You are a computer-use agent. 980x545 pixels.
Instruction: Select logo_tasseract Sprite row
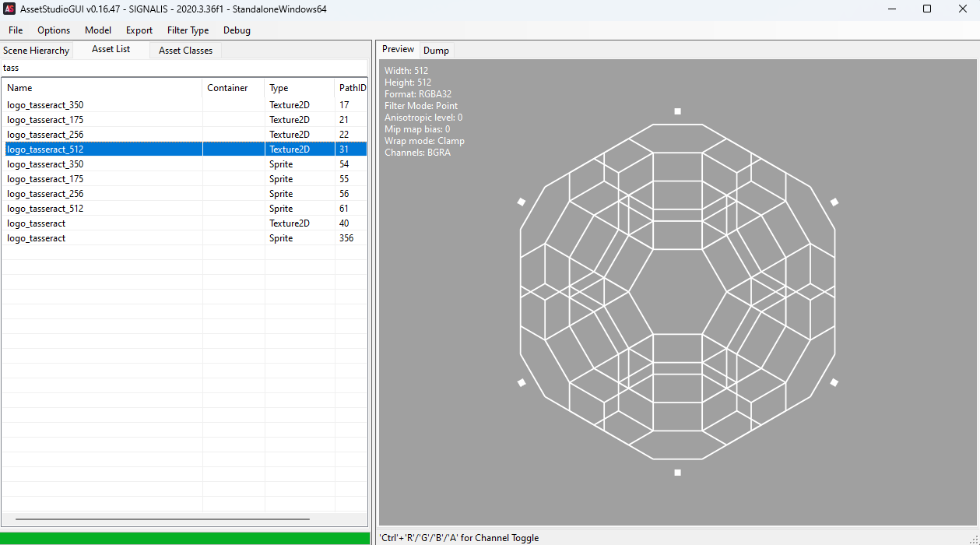click(x=184, y=238)
